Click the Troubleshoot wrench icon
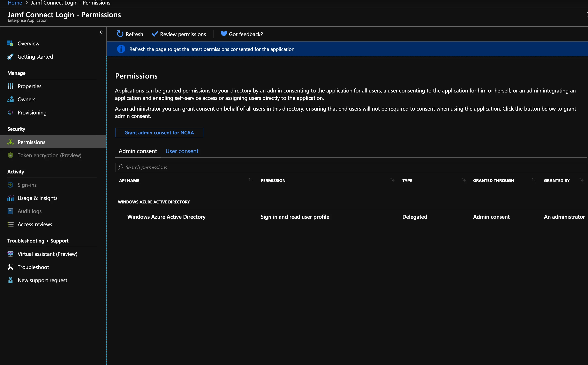The height and width of the screenshot is (365, 588). [10, 267]
